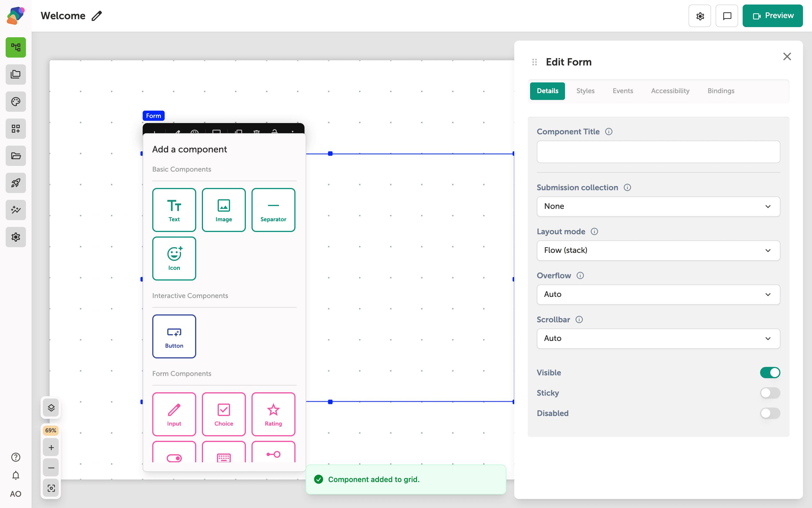Click the Component Title input field
Viewport: 812px width, 508px height.
(658, 152)
